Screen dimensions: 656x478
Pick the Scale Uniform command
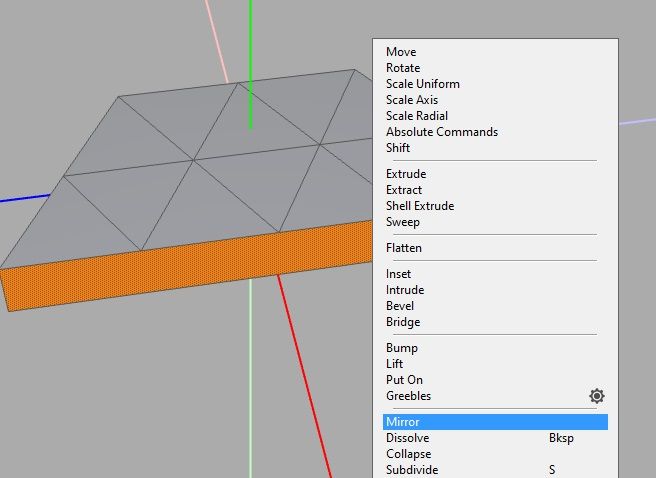point(423,84)
